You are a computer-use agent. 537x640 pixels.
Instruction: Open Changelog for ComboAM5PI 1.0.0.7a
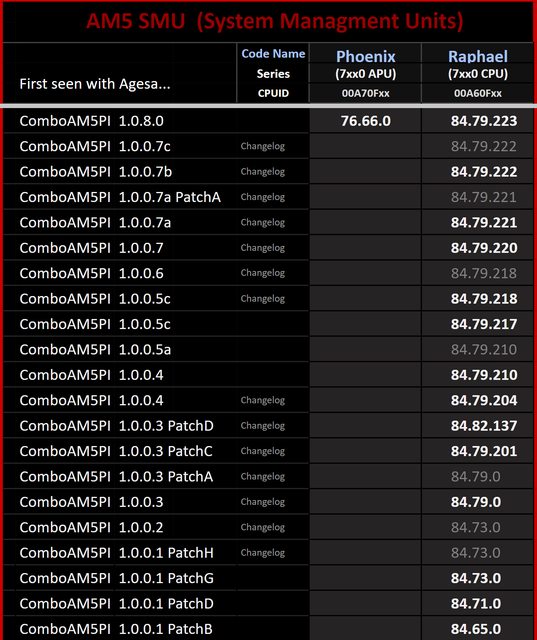[262, 222]
